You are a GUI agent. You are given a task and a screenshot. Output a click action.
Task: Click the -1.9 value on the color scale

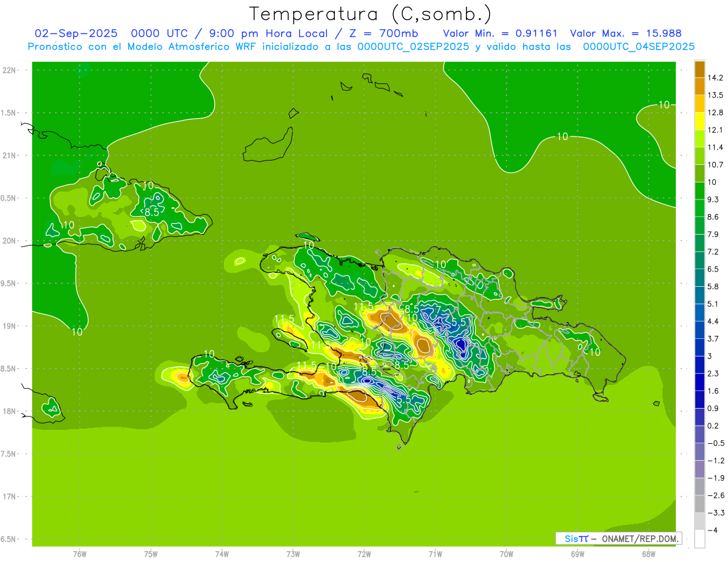pyautogui.click(x=716, y=478)
